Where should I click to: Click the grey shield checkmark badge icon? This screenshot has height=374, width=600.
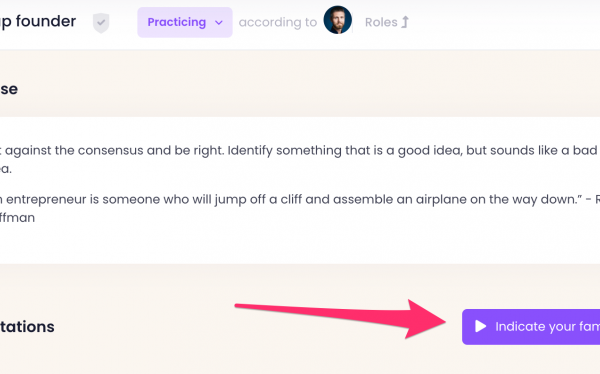click(x=101, y=23)
